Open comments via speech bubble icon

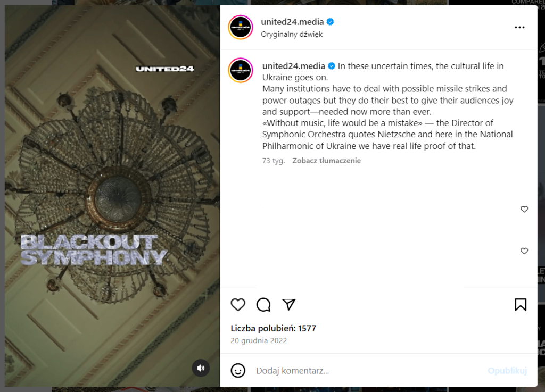[x=263, y=304]
